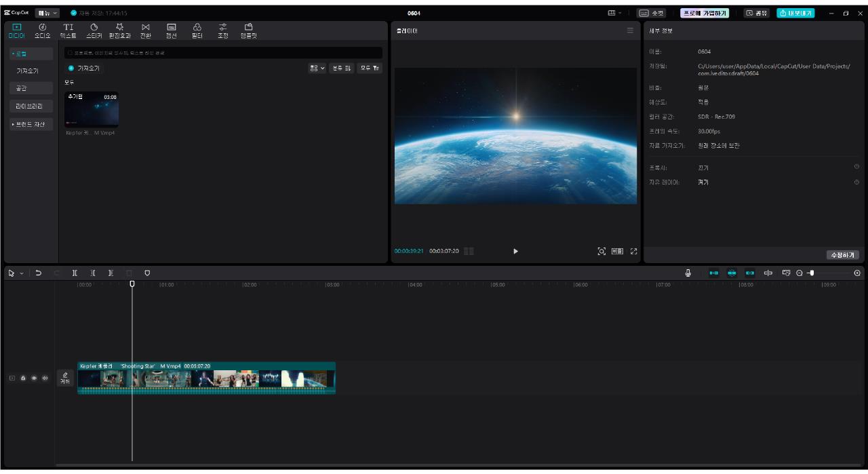Expand the Brand assets (브랜드 자산) section
Screen dimensions: 868x474
[x=31, y=124]
